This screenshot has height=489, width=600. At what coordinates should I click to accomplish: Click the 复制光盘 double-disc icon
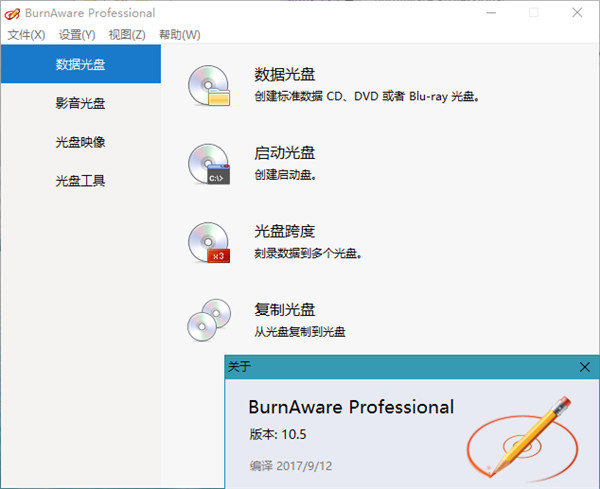coord(209,320)
